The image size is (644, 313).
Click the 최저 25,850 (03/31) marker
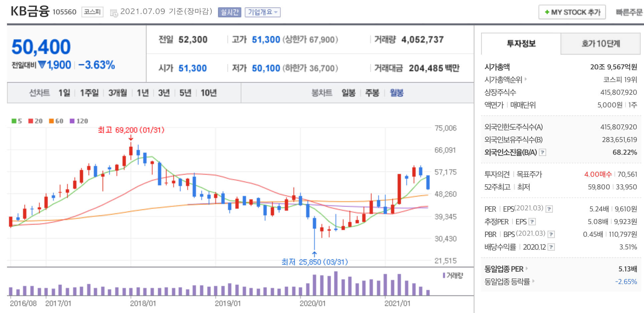[314, 262]
